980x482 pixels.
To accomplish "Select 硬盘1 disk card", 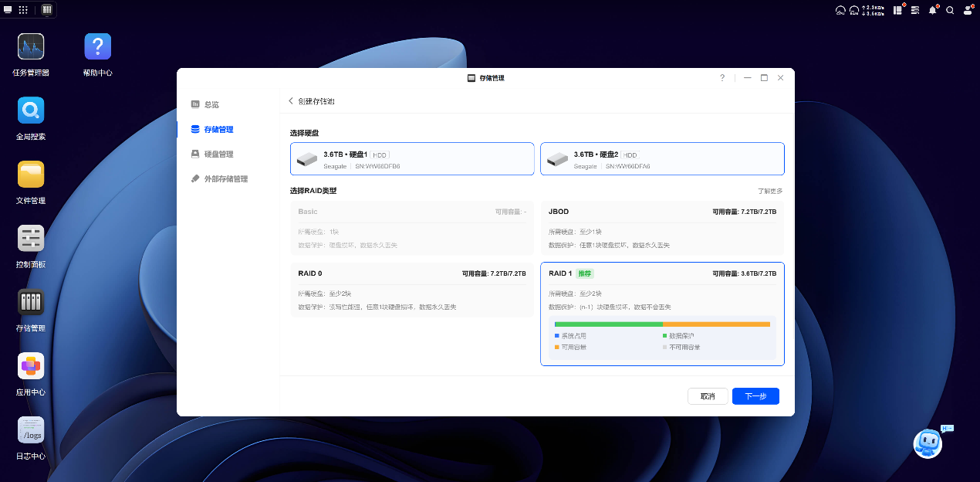I will click(412, 159).
